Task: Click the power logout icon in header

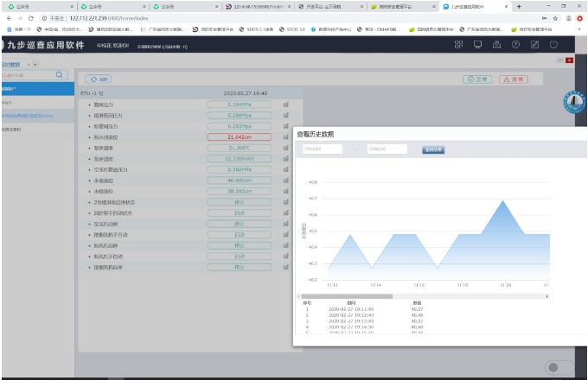Action: tap(553, 45)
